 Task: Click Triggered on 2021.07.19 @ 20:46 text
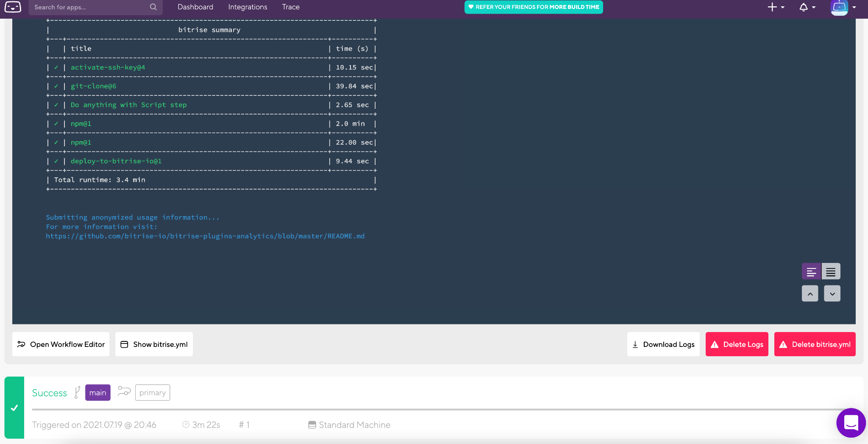pyautogui.click(x=94, y=425)
